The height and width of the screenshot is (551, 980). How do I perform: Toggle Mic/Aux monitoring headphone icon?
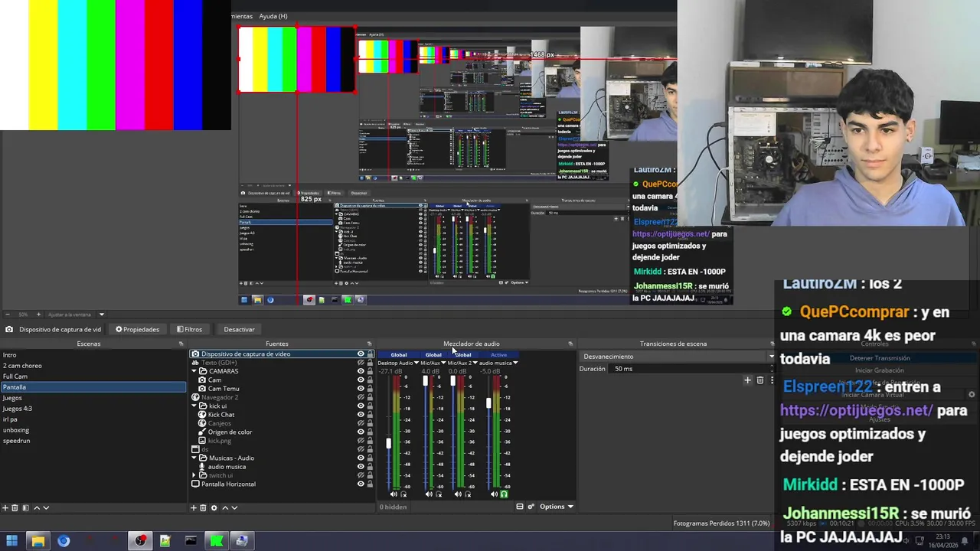pyautogui.click(x=439, y=494)
